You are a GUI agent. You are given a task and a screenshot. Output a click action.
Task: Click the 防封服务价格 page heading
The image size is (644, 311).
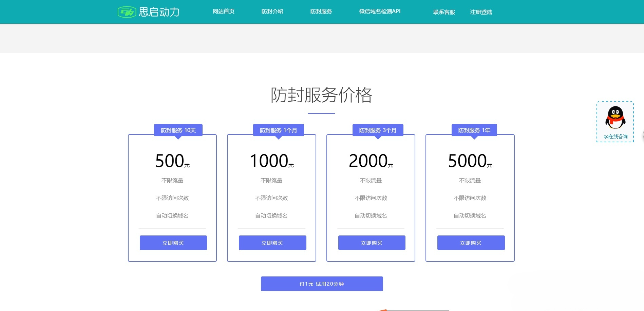[x=321, y=96]
